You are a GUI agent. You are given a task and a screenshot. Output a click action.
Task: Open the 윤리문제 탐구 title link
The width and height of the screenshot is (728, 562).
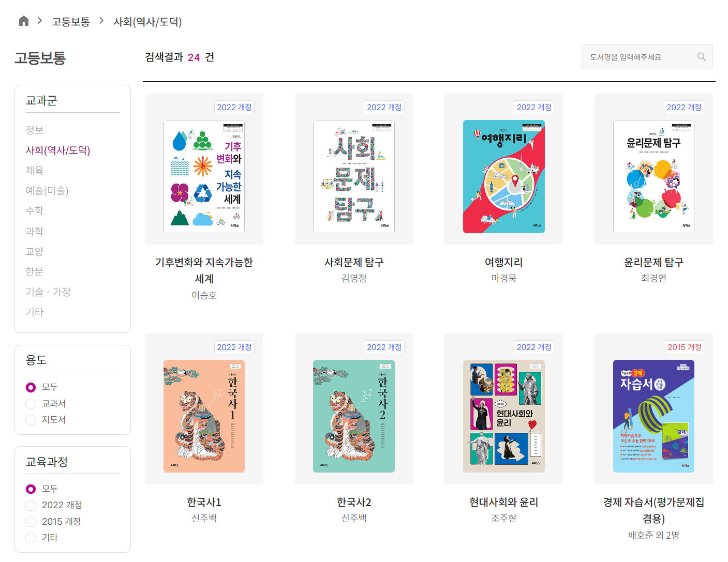(x=653, y=263)
